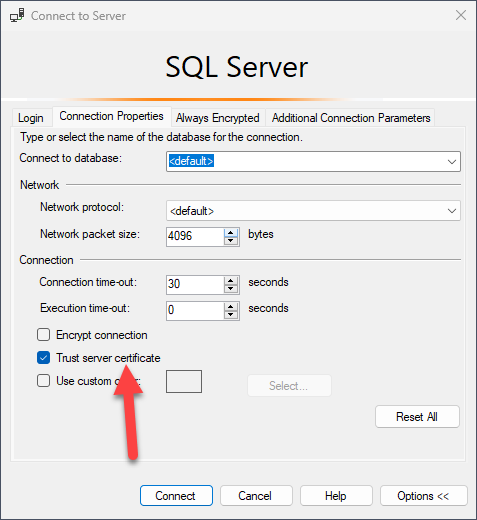Screen dimensions: 477x520
Task: Enable the Encrypt connection checkbox
Action: (44, 335)
